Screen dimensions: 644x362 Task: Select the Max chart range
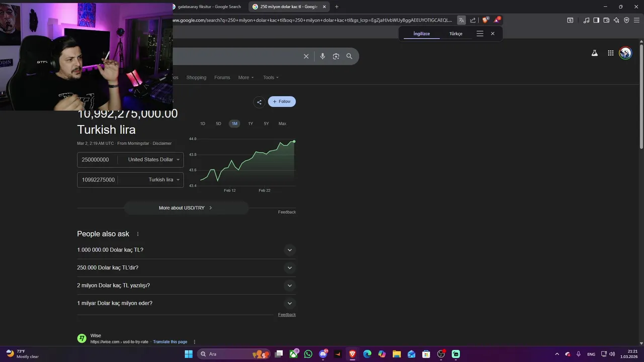[282, 124]
